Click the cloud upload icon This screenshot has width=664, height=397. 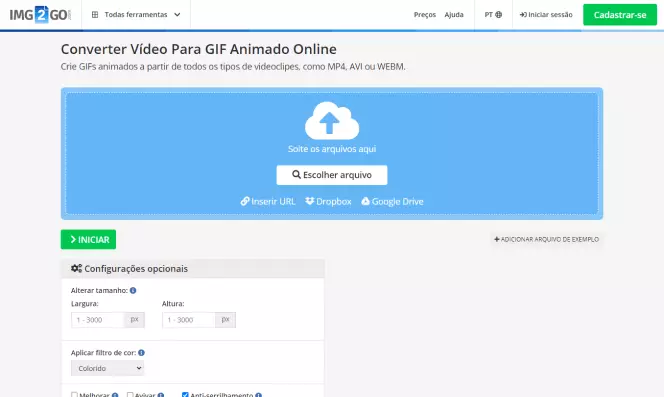pos(332,121)
